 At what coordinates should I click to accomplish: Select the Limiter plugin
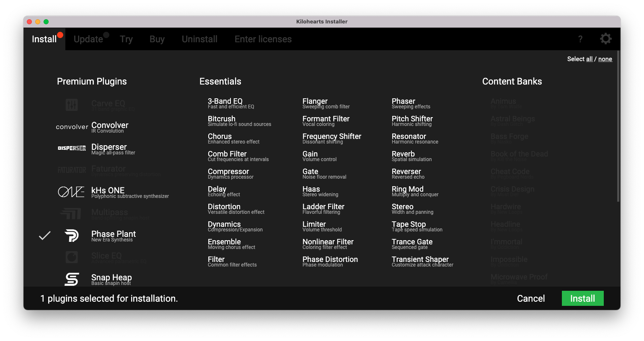[322, 226]
